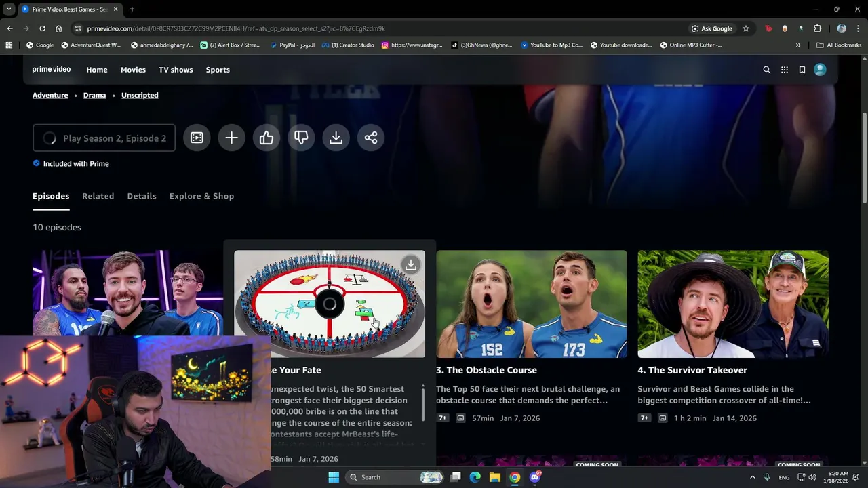This screenshot has height=488, width=868.
Task: Open File Explorer from the taskbar
Action: tap(495, 477)
